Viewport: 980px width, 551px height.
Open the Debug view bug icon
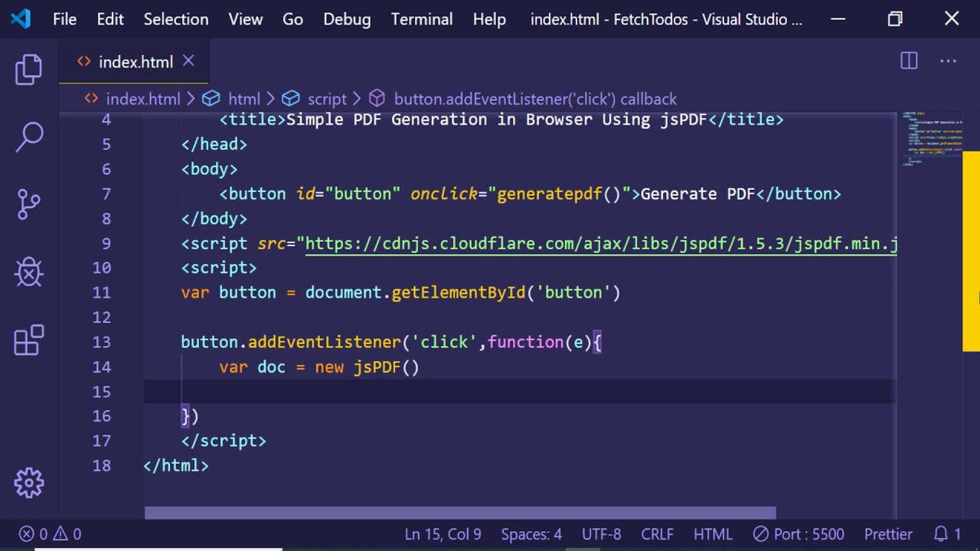point(29,272)
